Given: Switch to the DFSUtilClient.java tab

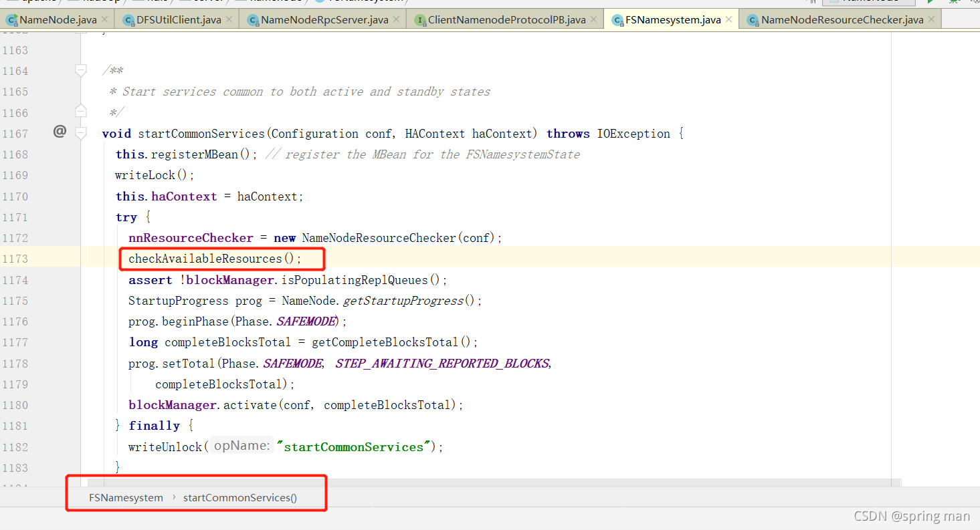Looking at the screenshot, I should pyautogui.click(x=178, y=19).
